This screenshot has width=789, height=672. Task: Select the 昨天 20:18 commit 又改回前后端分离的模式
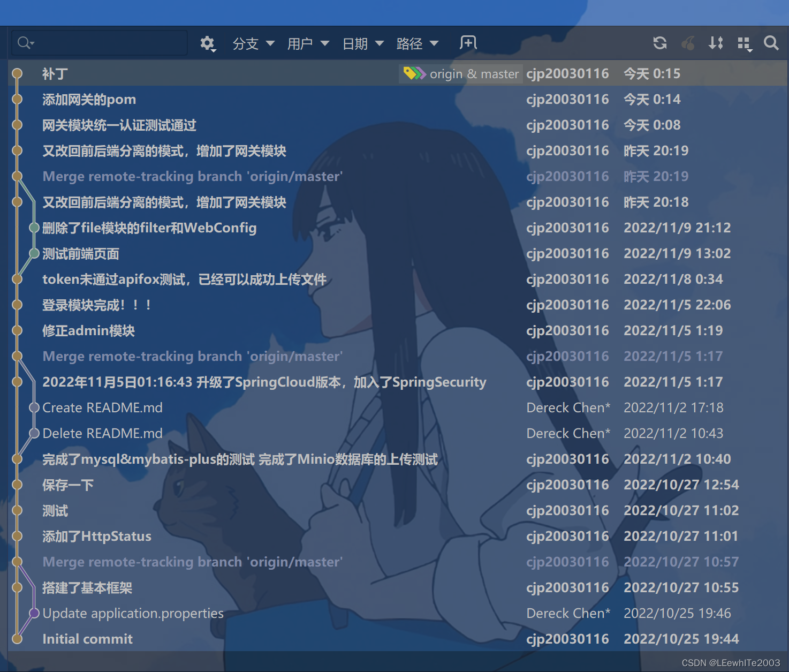398,202
